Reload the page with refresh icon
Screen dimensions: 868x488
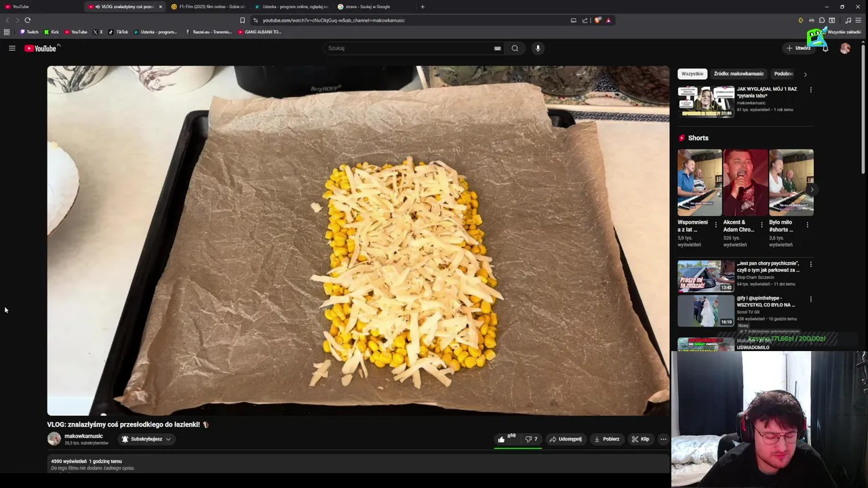[27, 20]
